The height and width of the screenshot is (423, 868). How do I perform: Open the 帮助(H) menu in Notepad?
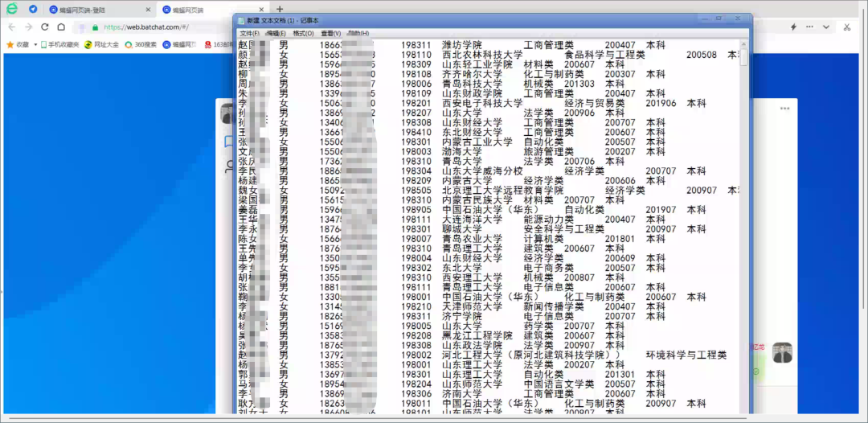coord(358,33)
